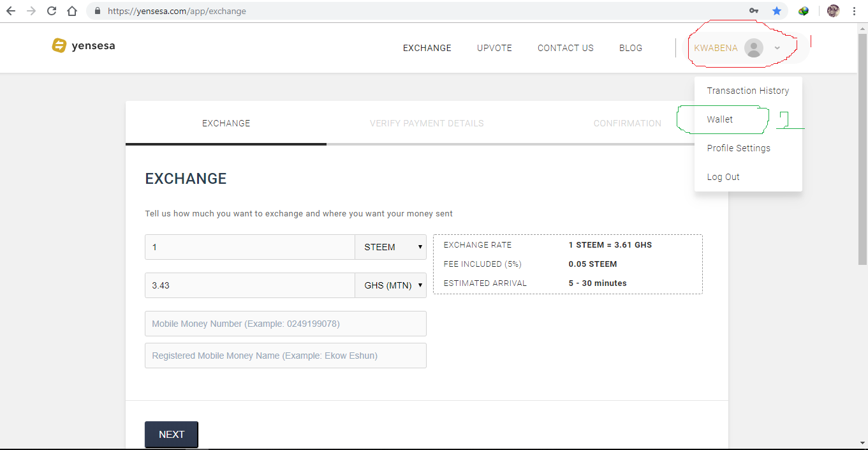Viewport: 868px width, 450px height.
Task: Click the scrollbar down arrow
Action: pos(862,442)
